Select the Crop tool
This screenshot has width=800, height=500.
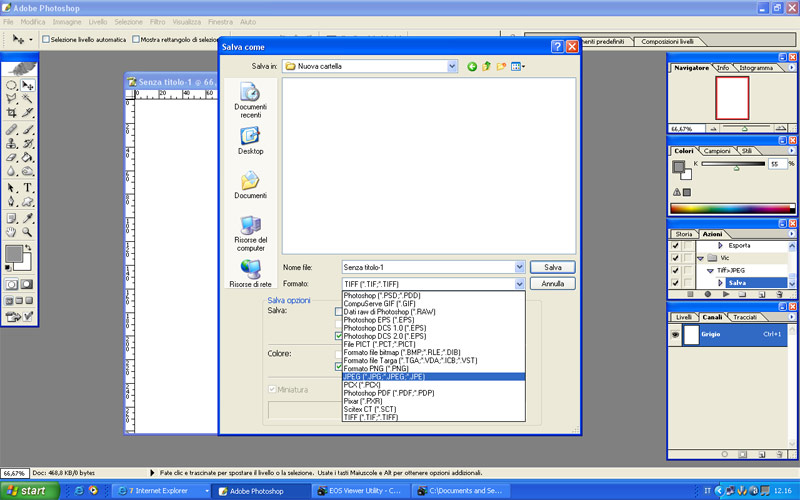12,113
